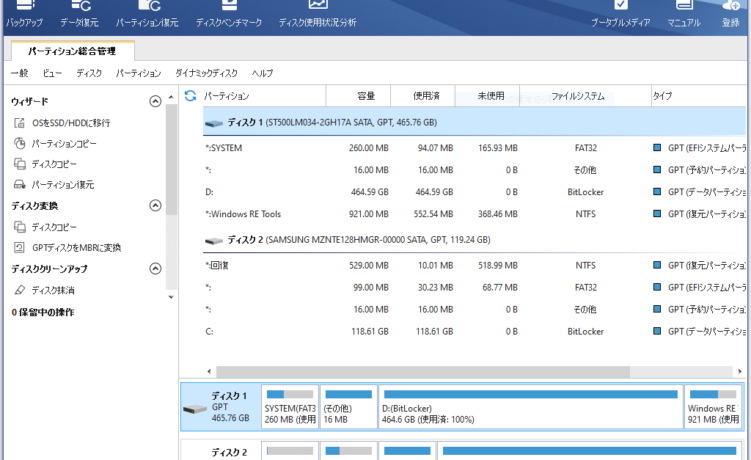Open the ディスク menu
The height and width of the screenshot is (460, 751).
pyautogui.click(x=89, y=73)
